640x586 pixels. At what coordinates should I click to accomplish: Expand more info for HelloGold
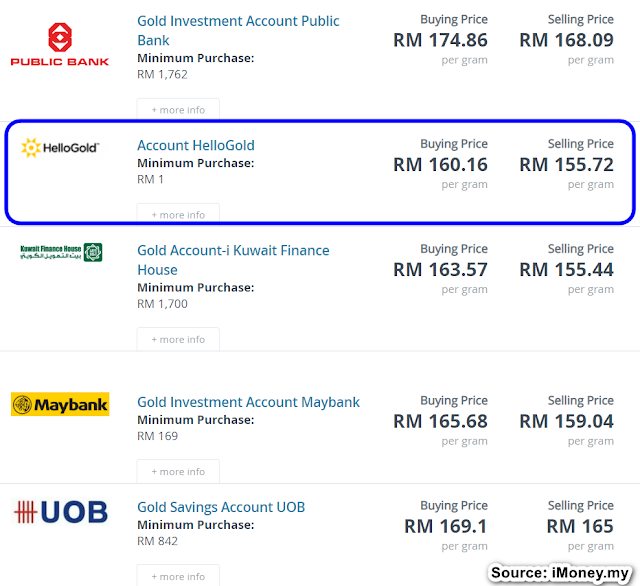click(x=178, y=214)
